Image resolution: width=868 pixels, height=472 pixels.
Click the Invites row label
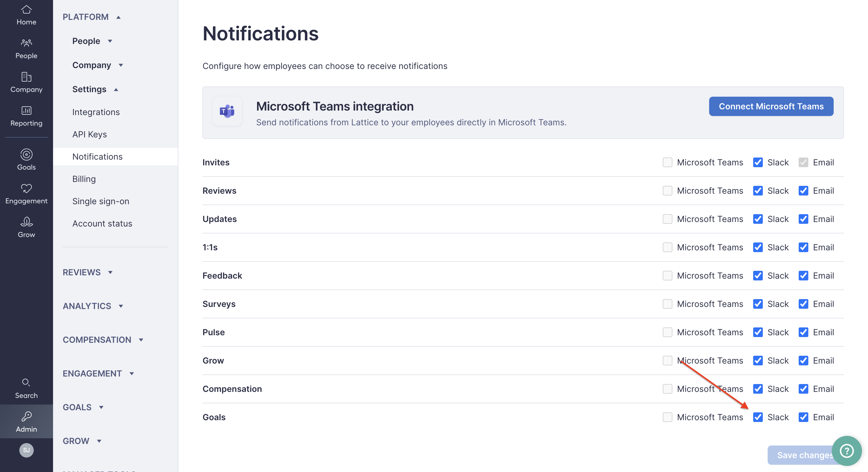(216, 163)
